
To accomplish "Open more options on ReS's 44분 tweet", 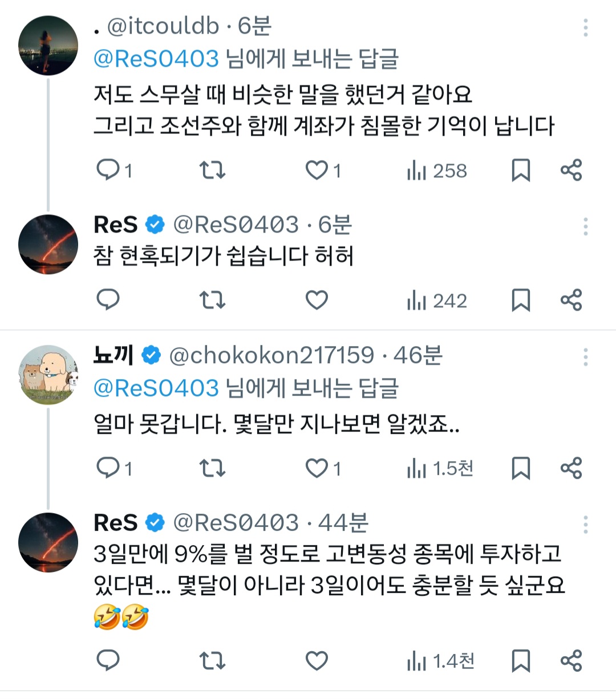I will tap(586, 525).
